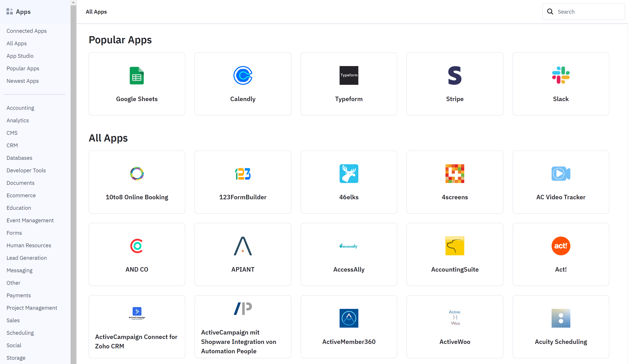The image size is (628, 364).
Task: Open the Storage category
Action: pos(16,358)
